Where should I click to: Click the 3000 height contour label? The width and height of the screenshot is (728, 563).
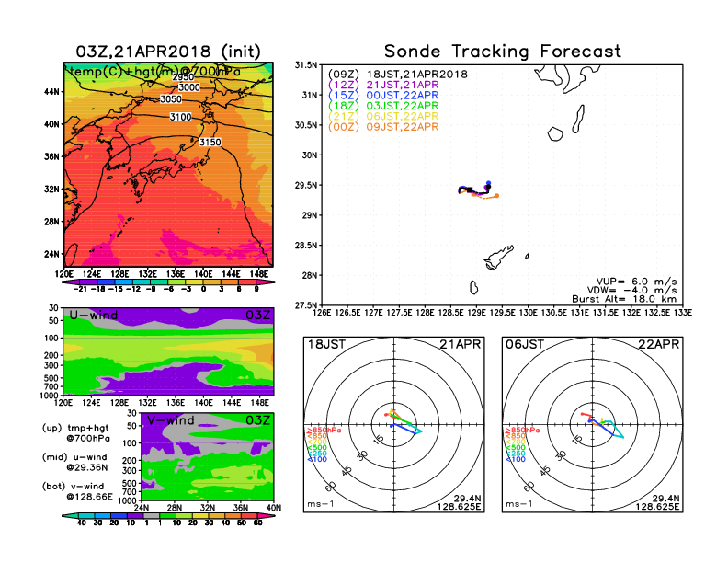pos(189,87)
